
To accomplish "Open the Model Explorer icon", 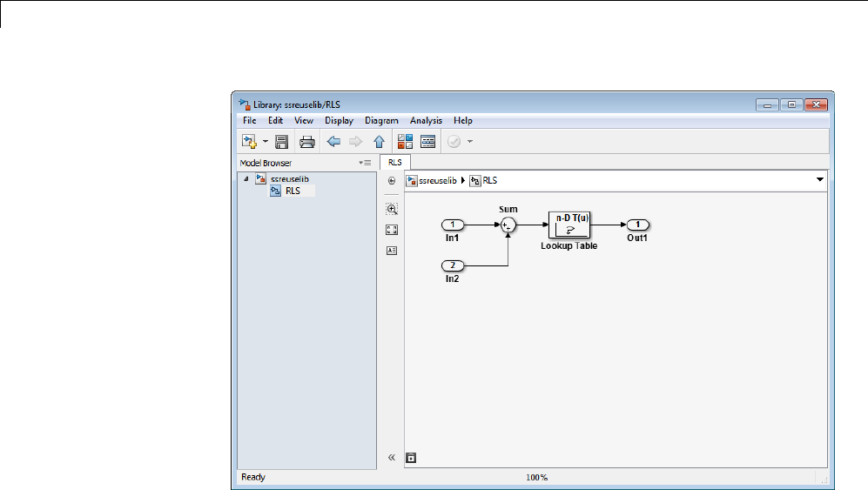I will pyautogui.click(x=428, y=142).
